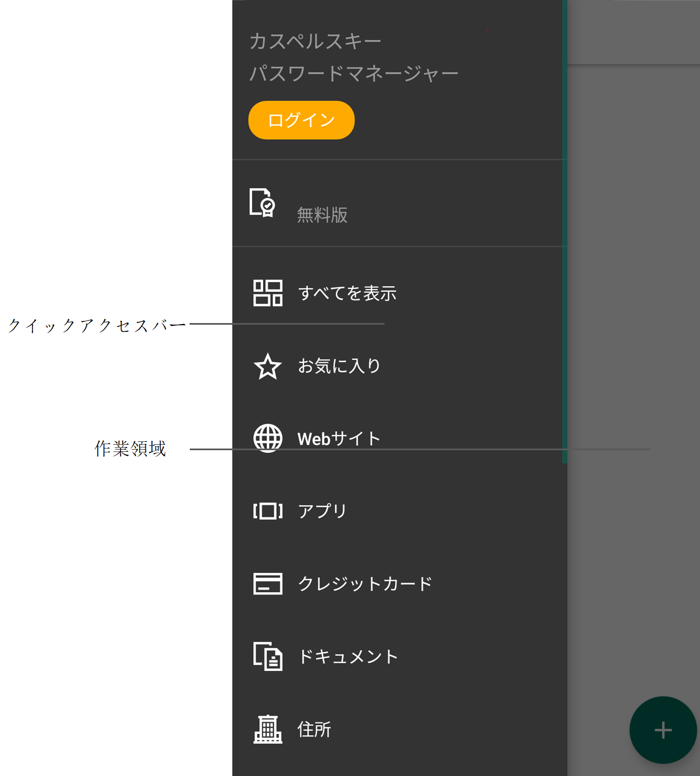700x776 pixels.
Task: Click the building icon for 住所
Action: (267, 729)
